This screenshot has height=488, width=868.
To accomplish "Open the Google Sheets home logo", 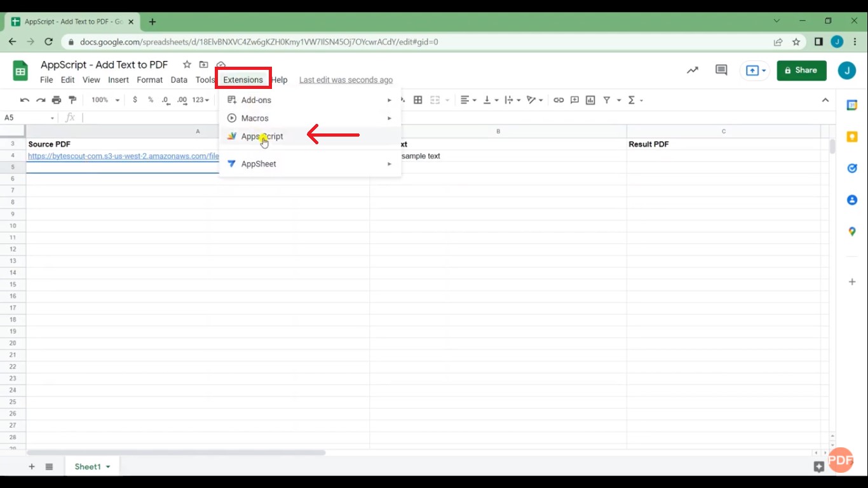I will pyautogui.click(x=20, y=71).
